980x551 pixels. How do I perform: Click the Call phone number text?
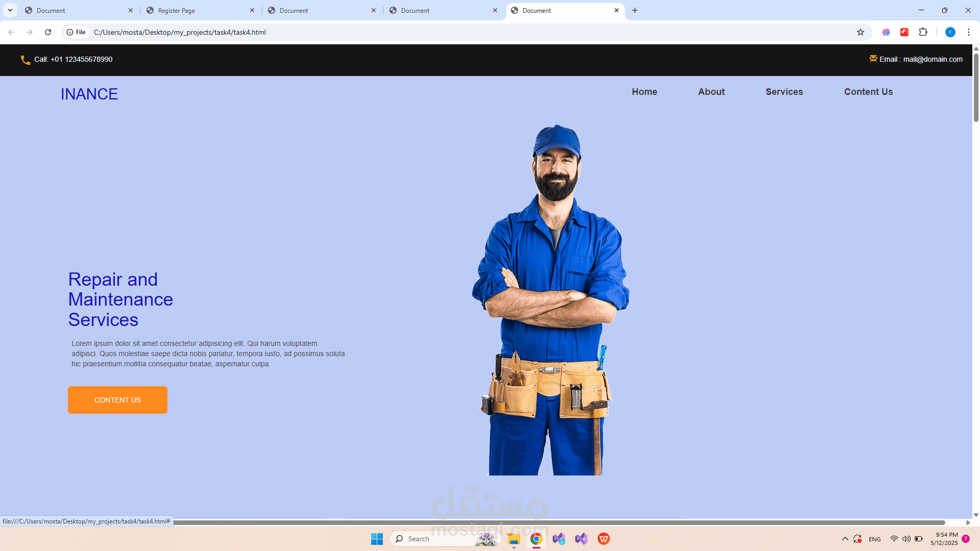(73, 59)
